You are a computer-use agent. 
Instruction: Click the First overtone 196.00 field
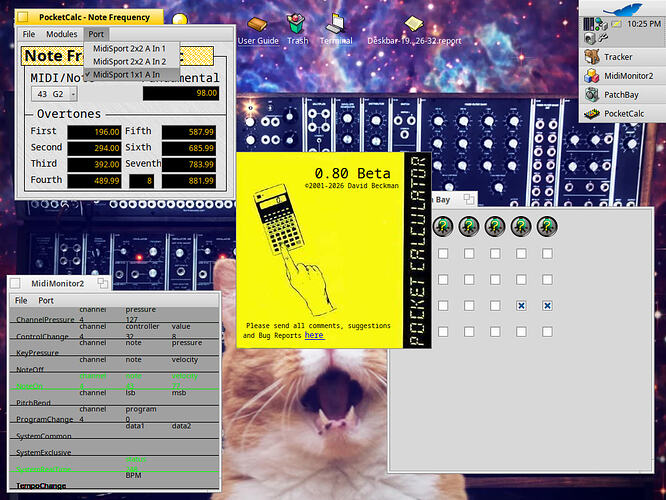click(x=94, y=132)
